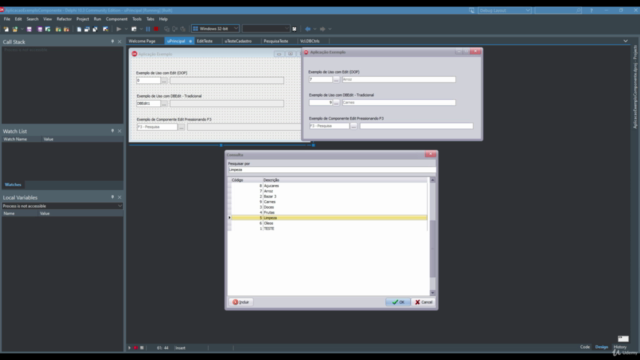
Task: Click the View Unit toolbar icon
Action: pos(79,29)
